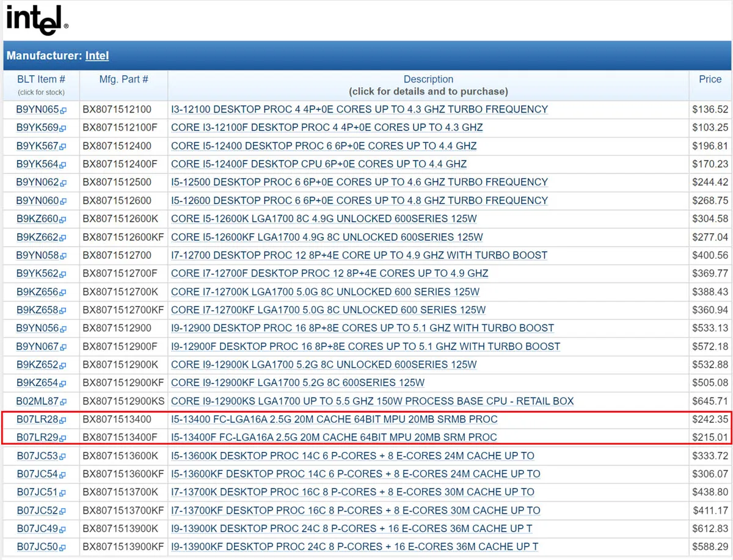This screenshot has width=733, height=560.
Task: Click stock popup icon beside B07JC51
Action: [63, 493]
